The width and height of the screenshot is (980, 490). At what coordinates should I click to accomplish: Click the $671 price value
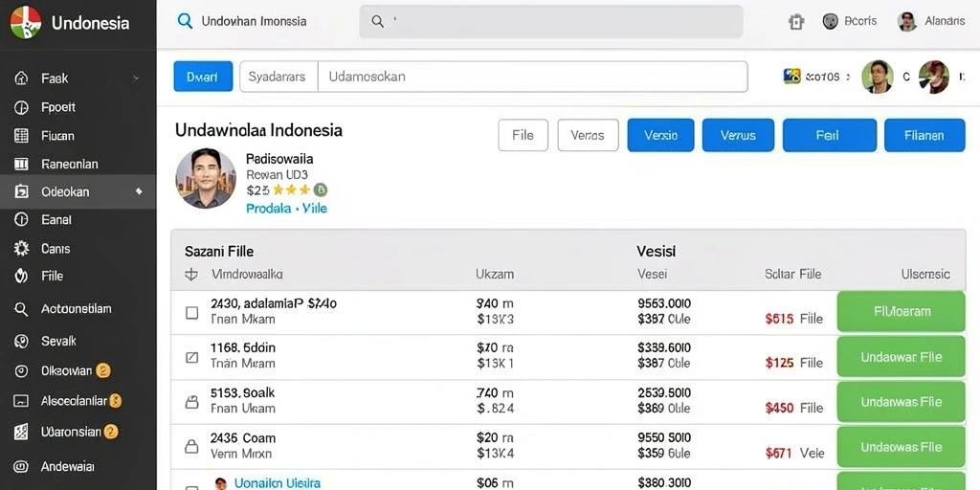[x=779, y=453]
